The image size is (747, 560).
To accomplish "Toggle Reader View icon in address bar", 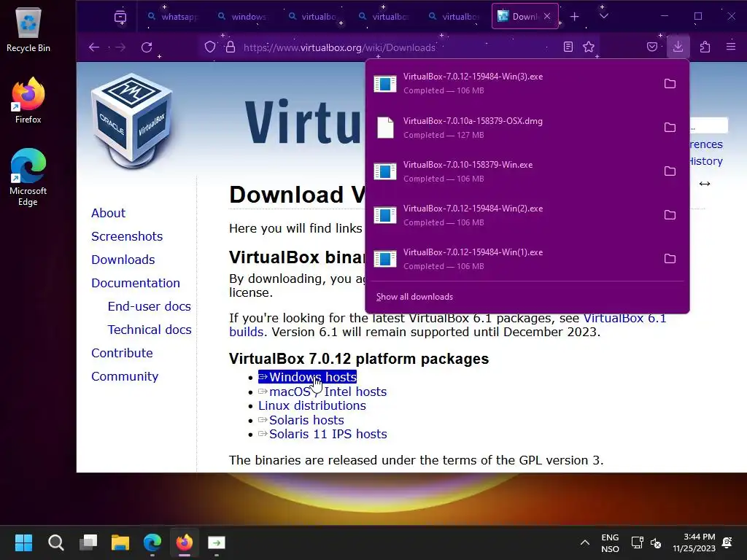I will [568, 47].
